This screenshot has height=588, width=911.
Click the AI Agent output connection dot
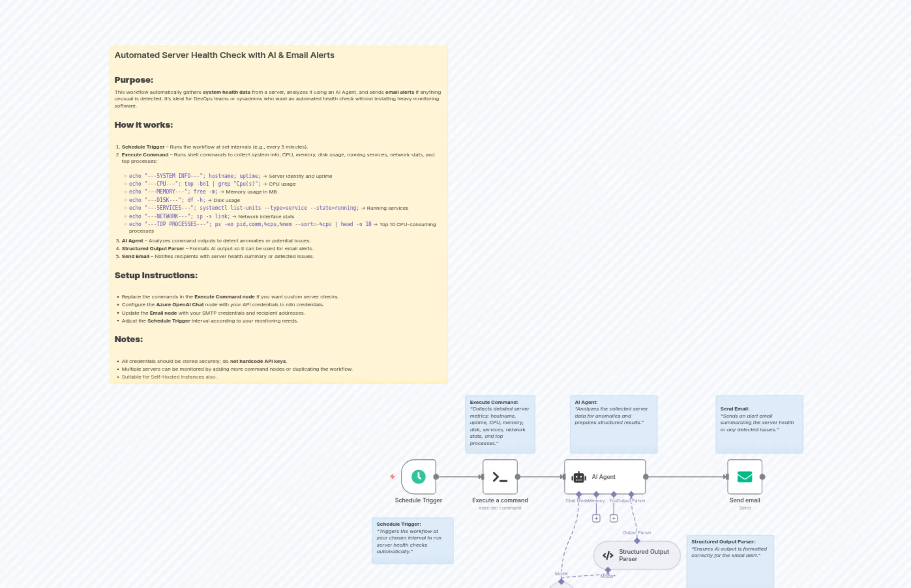pos(645,477)
